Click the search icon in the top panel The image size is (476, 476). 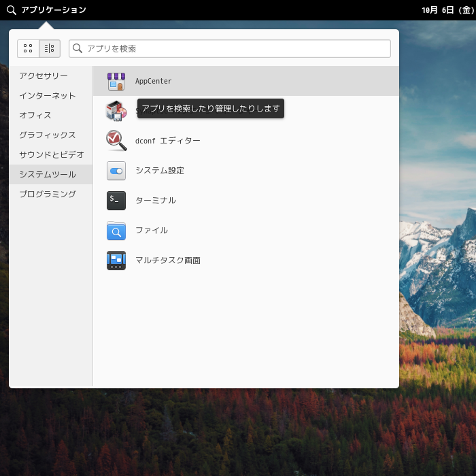[12, 10]
